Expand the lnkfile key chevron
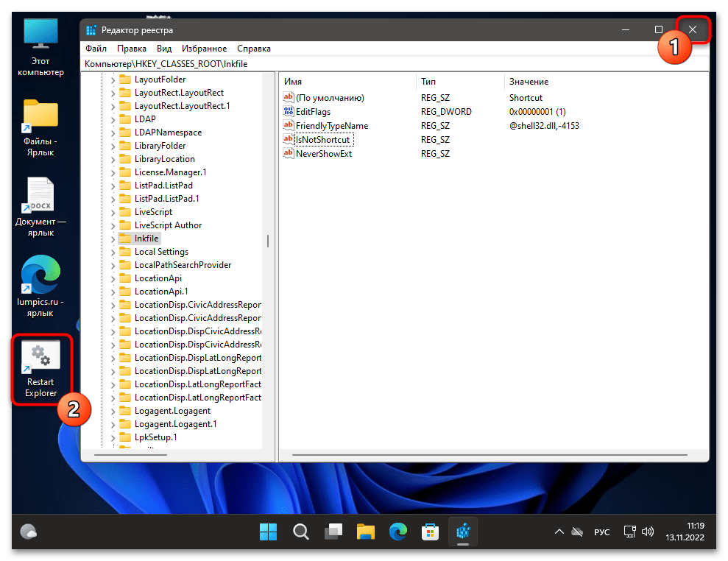728x561 pixels. 113,239
